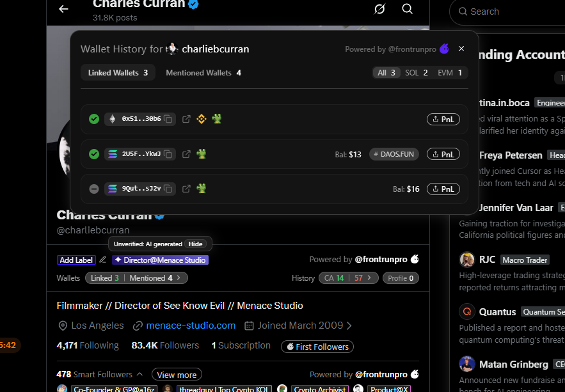This screenshot has height=392, width=565.
Task: Click the Binance icon on 0x51..30b6 row
Action: 202,119
